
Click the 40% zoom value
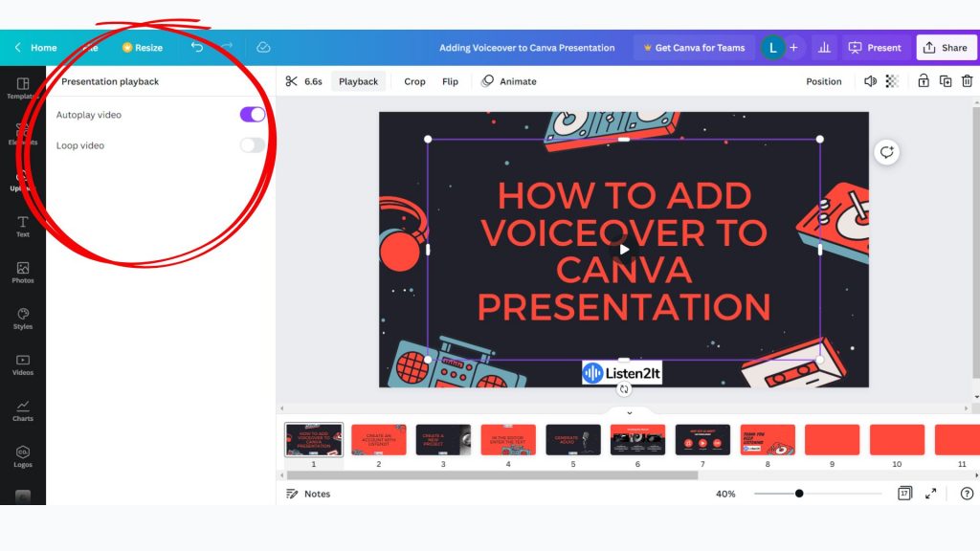click(x=725, y=494)
